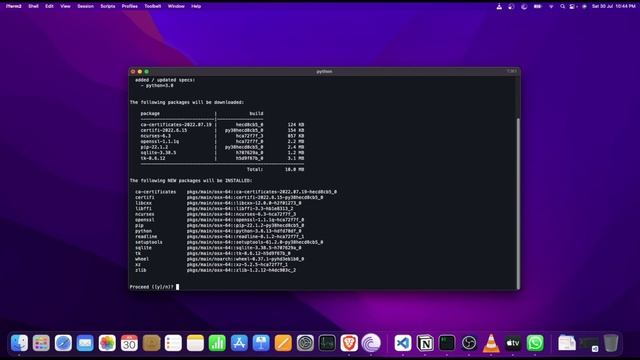Open Wi-Fi status in menu bar

coord(551,6)
